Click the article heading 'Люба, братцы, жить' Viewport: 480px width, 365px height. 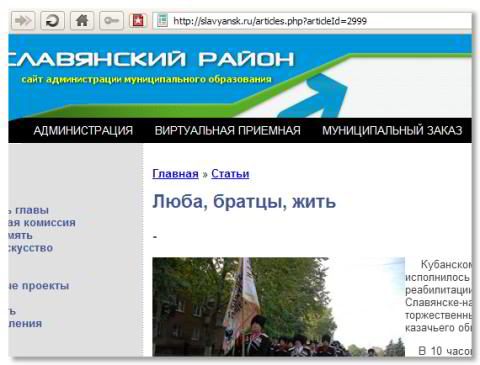[244, 202]
